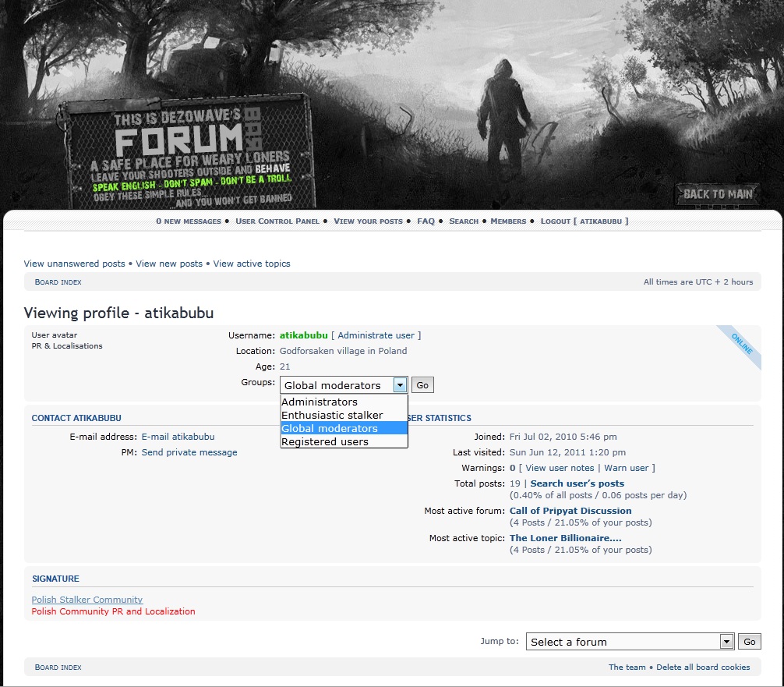784x687 pixels.
Task: Open Administrate user link
Action: pyautogui.click(x=376, y=335)
